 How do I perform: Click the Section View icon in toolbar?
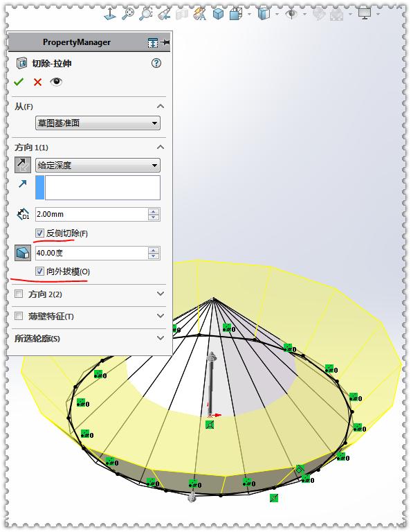tap(183, 14)
